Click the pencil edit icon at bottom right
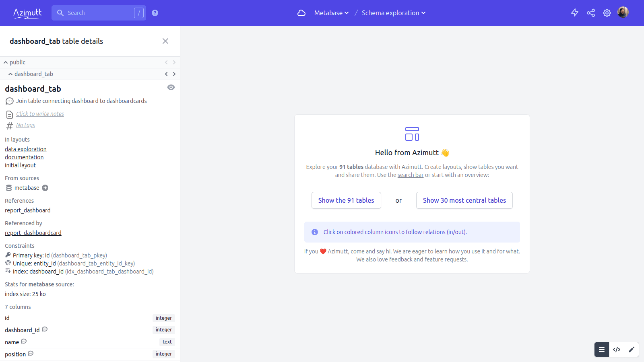The width and height of the screenshot is (644, 362). 632,350
